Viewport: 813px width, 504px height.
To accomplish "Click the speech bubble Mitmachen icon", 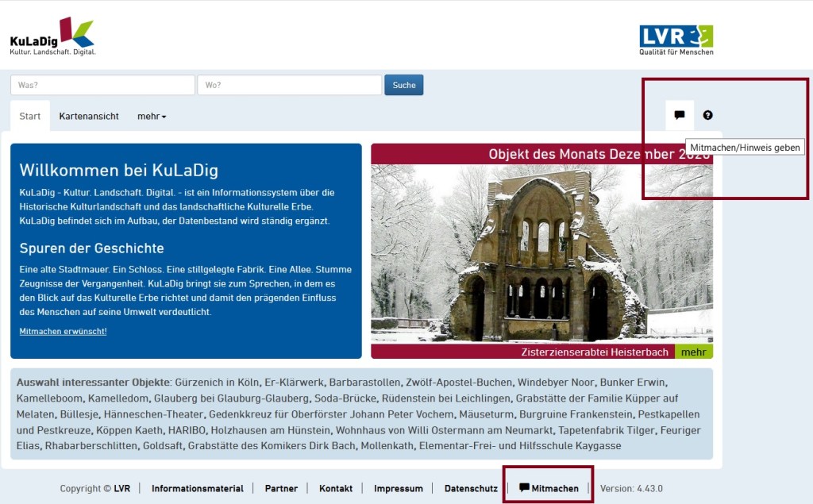I will 679,115.
